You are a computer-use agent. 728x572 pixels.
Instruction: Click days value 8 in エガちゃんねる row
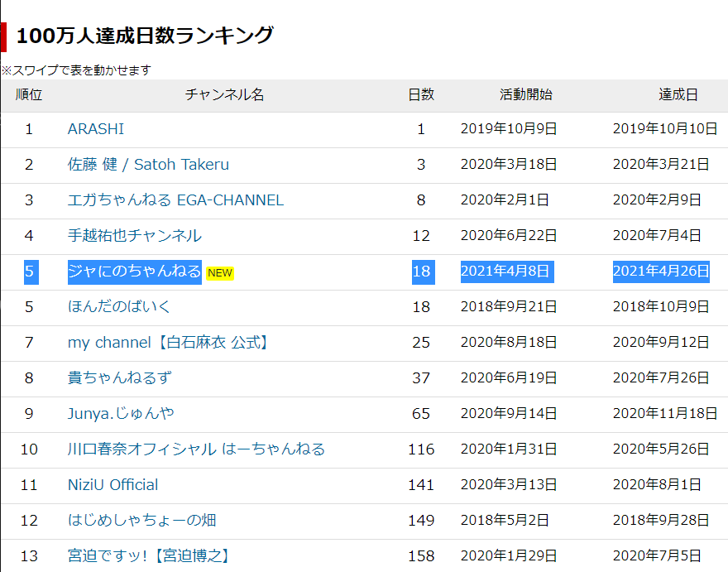[x=421, y=200]
